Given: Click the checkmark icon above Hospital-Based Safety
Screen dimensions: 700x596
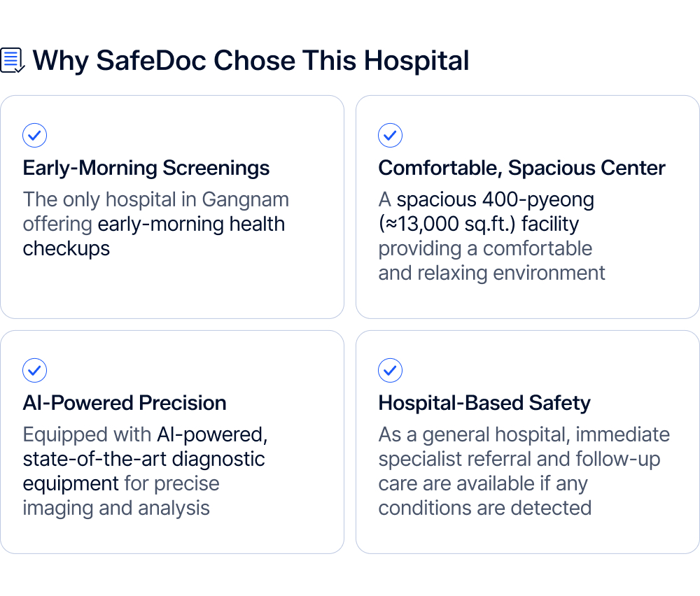Looking at the screenshot, I should 390,370.
